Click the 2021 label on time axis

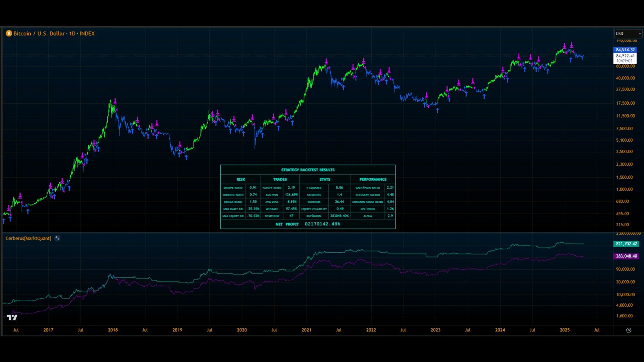pos(306,330)
